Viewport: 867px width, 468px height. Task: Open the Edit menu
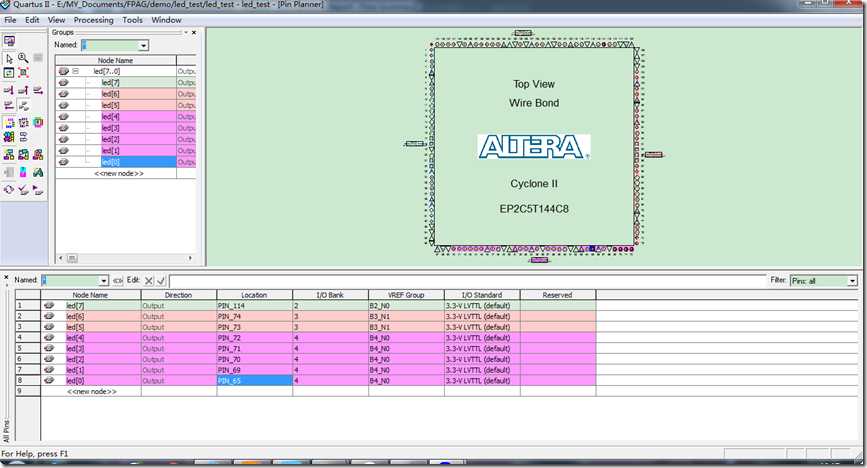(x=32, y=20)
